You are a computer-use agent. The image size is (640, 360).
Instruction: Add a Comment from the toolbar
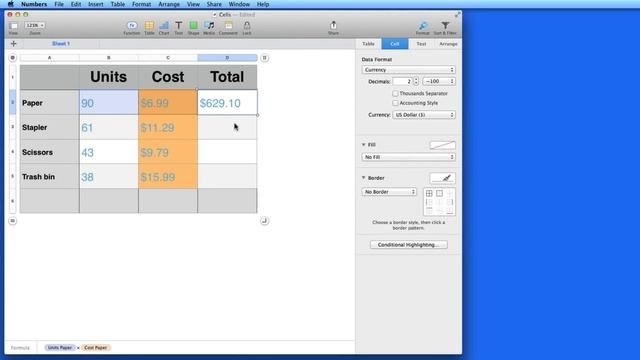[x=228, y=28]
